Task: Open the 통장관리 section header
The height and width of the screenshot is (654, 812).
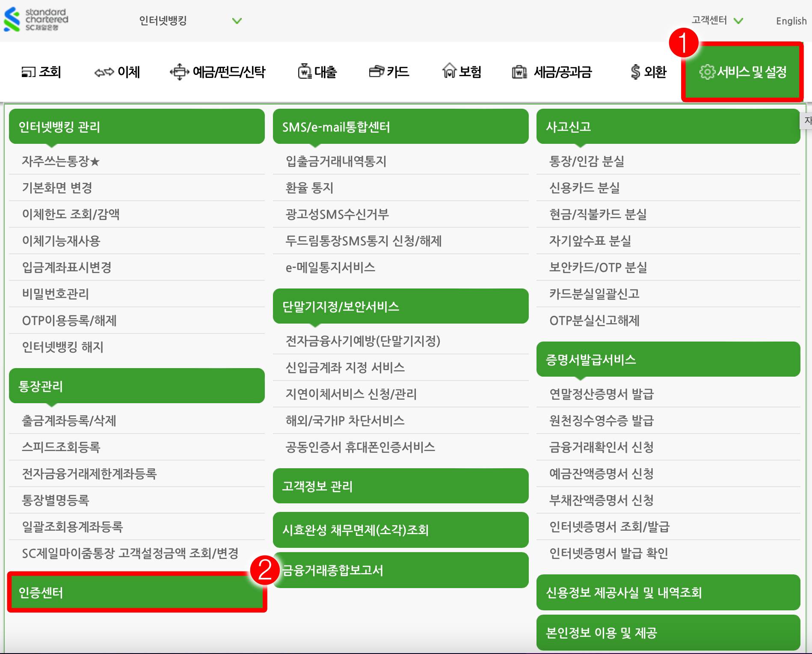Action: pyautogui.click(x=41, y=387)
